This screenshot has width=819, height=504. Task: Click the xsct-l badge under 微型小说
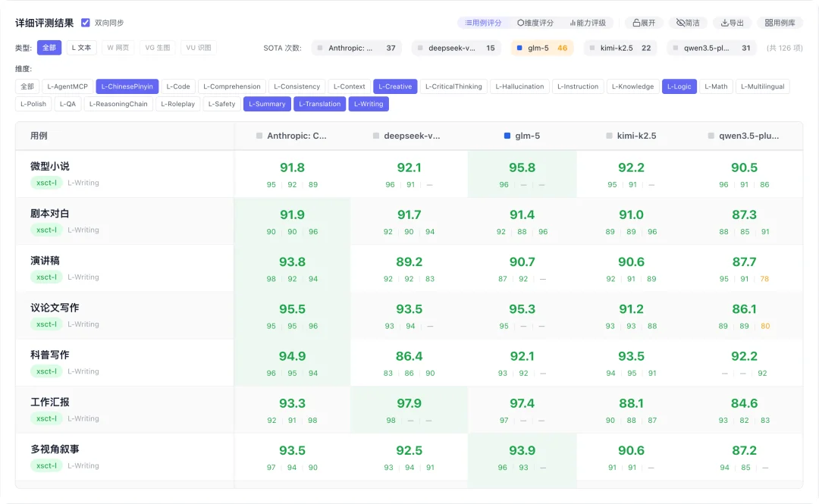46,183
